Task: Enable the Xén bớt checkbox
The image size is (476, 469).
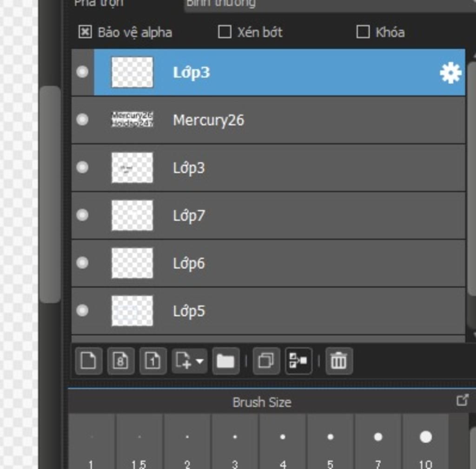Action: (225, 32)
